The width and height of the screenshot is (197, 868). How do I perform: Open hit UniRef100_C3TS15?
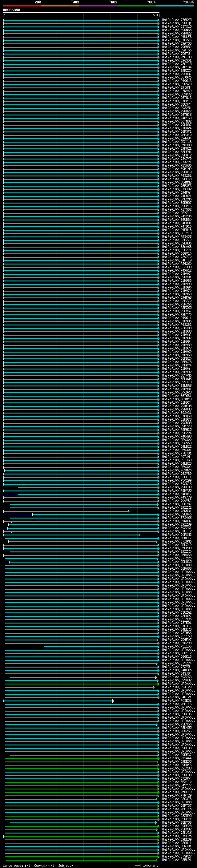(176, 26)
